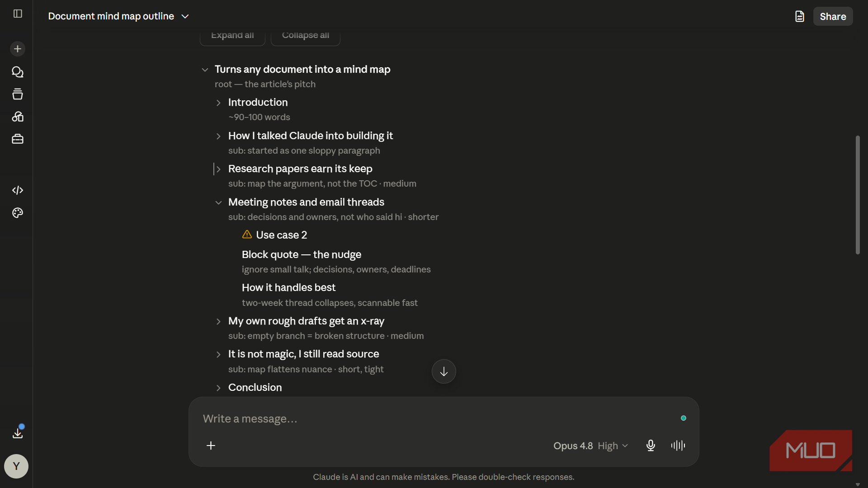
Task: Click the Collapse all button
Action: 306,36
